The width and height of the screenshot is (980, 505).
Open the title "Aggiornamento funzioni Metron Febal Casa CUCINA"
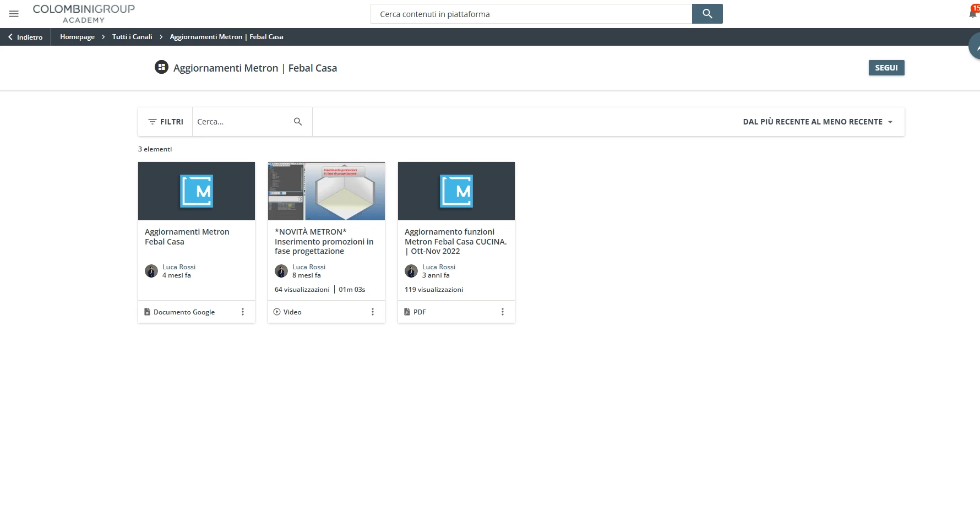pyautogui.click(x=456, y=242)
